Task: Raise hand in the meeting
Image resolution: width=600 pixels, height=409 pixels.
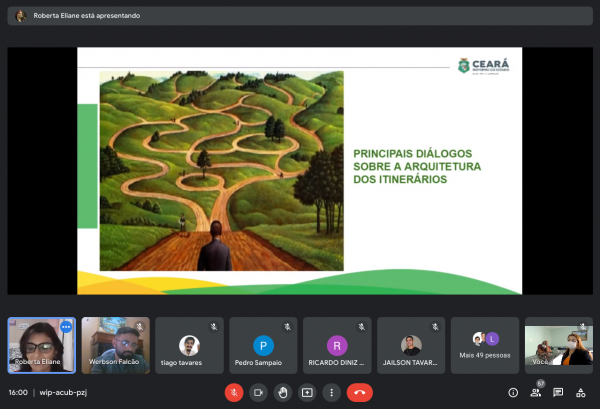Action: pyautogui.click(x=283, y=393)
